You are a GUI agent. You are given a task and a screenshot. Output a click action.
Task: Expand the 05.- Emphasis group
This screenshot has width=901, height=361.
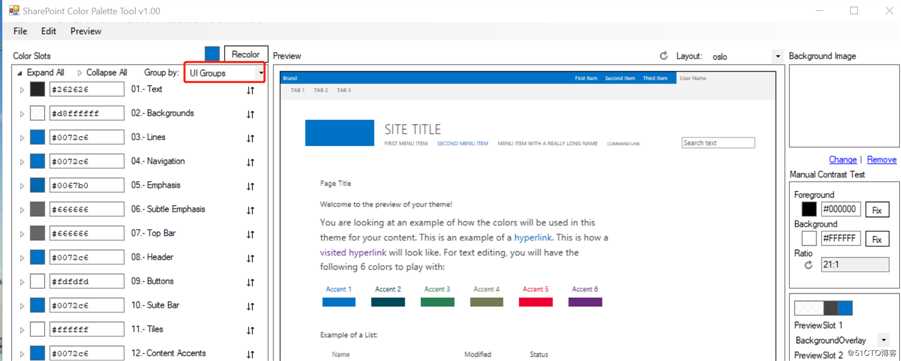tap(22, 186)
